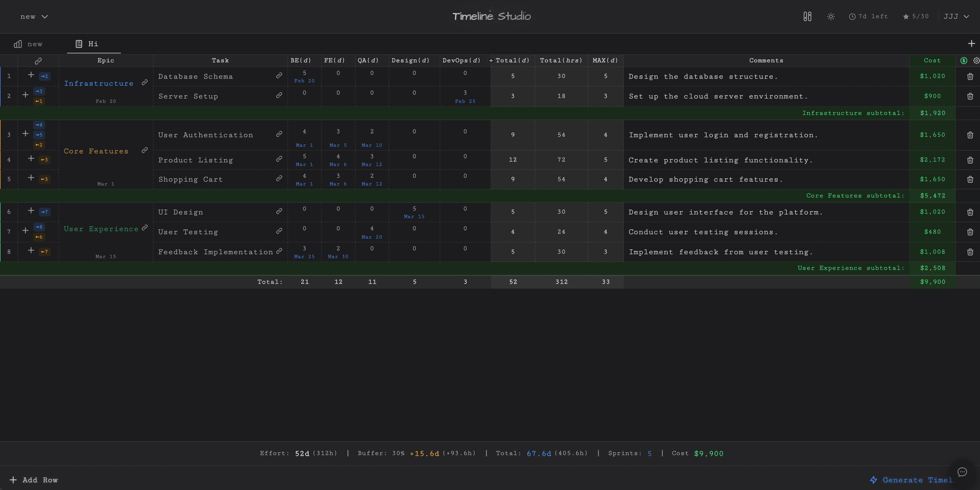Viewport: 980px width, 490px height.
Task: Click the link icon next to Core Features epic
Action: pyautogui.click(x=144, y=150)
